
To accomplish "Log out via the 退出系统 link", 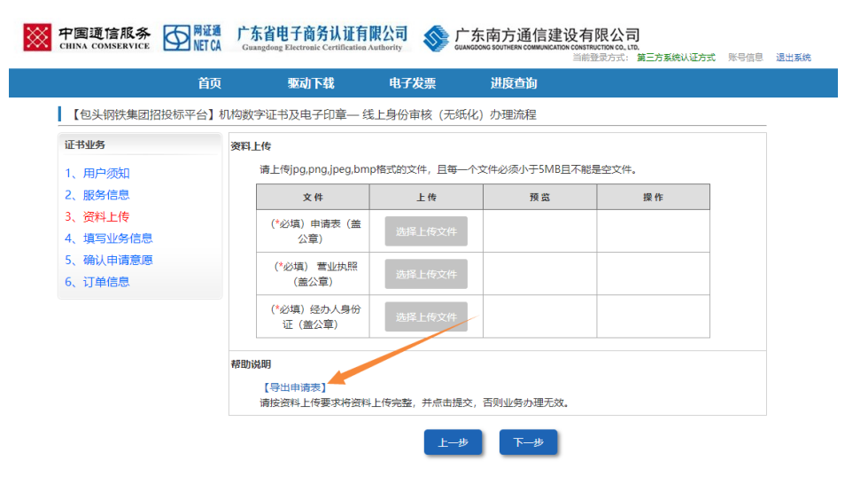I will [793, 58].
